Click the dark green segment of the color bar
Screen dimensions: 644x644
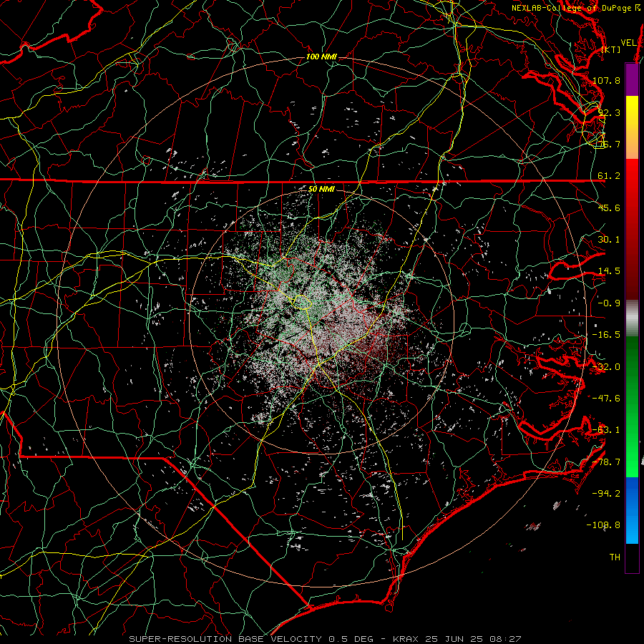632,370
